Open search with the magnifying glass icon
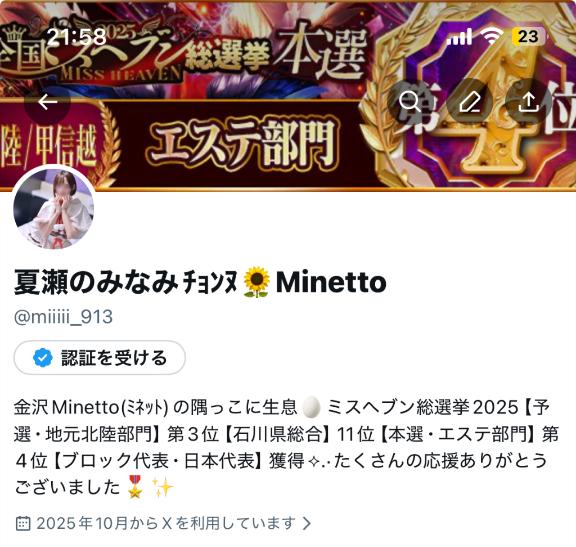 pyautogui.click(x=410, y=102)
